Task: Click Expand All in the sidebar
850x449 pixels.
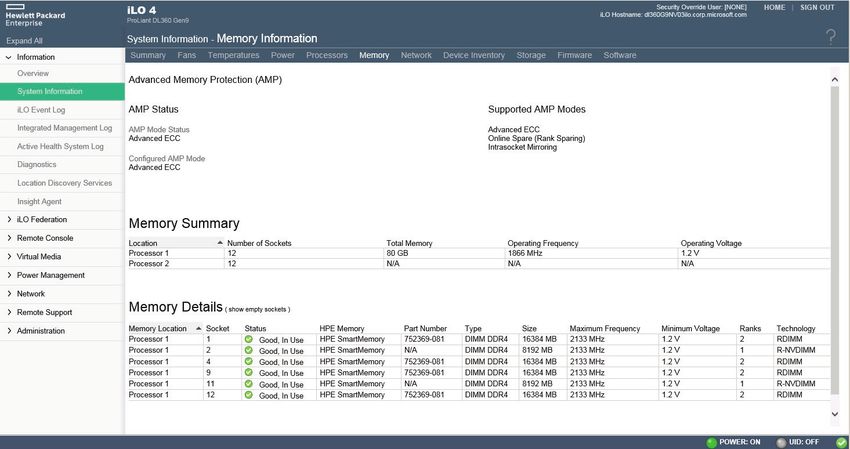Action: tap(24, 41)
